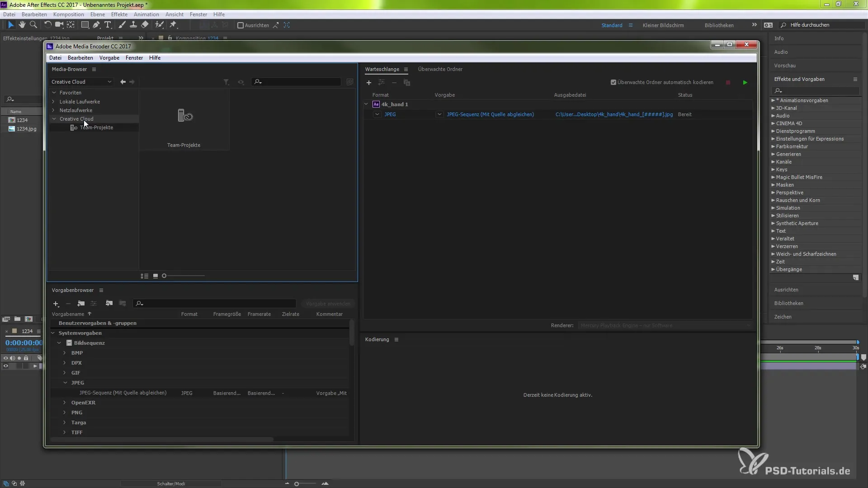Click the Vorgabenbrowser search field
The height and width of the screenshot is (488, 868).
[215, 304]
